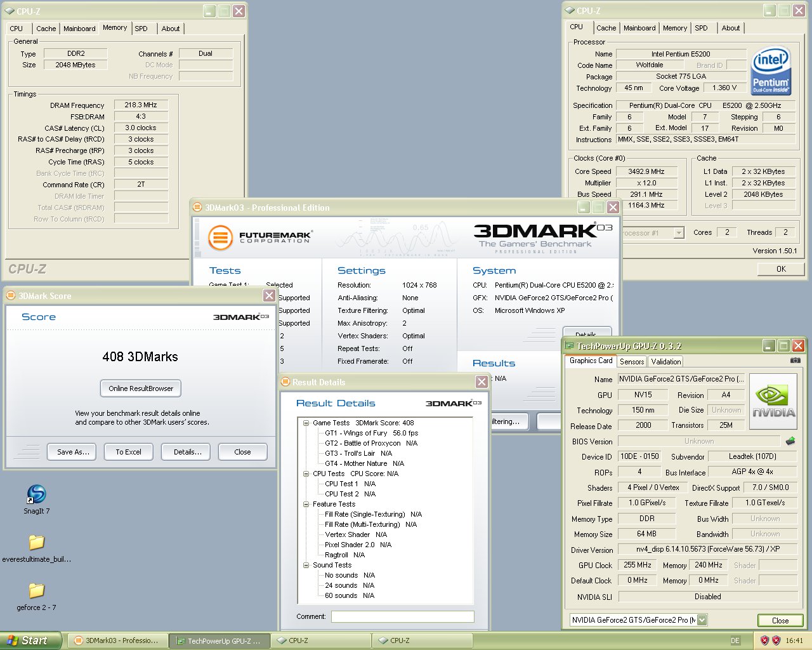Click DE language indicator in taskbar
Viewport: 812px width, 650px height.
click(x=735, y=640)
